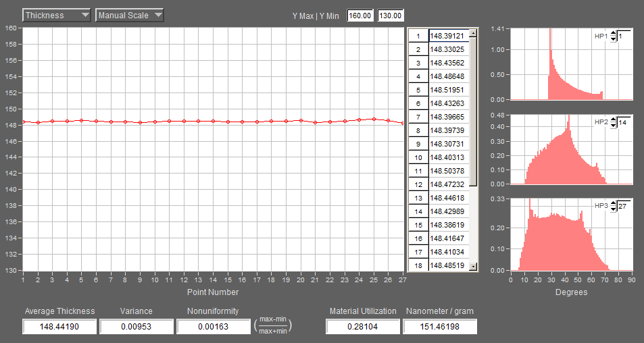The image size is (644, 343).
Task: Click the HP1 value field showing 1
Action: (624, 36)
